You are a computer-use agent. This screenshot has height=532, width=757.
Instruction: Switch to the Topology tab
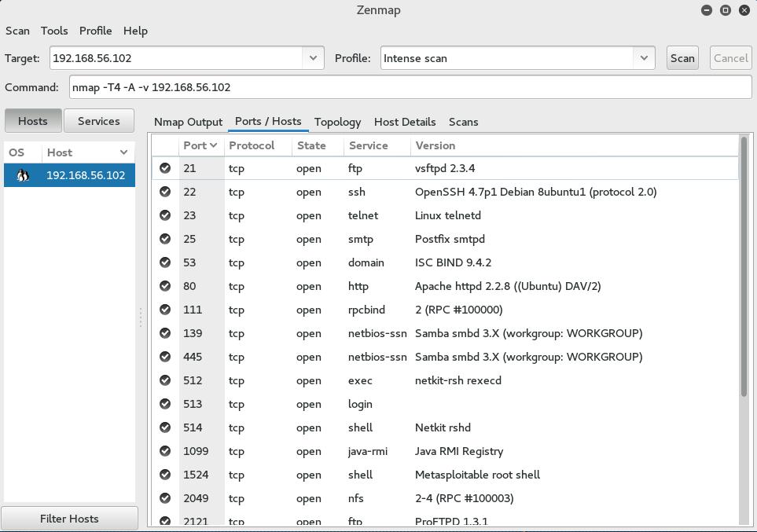337,122
